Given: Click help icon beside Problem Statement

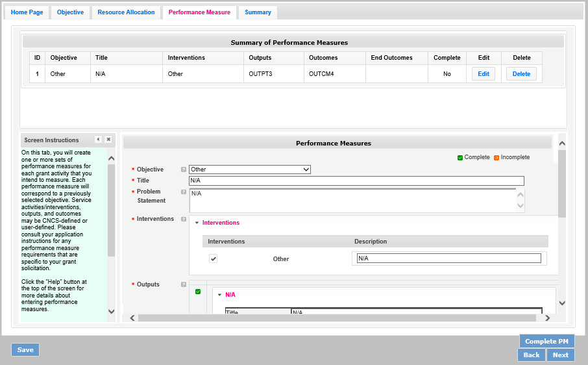Looking at the screenshot, I should (184, 192).
